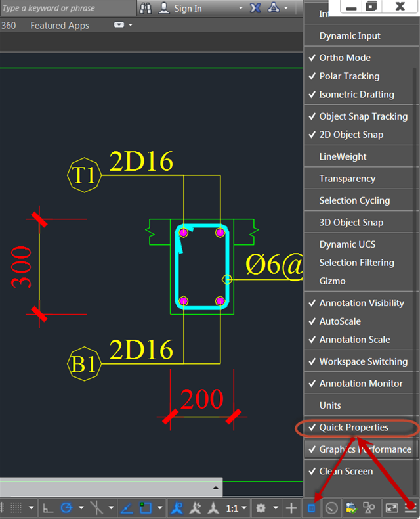The image size is (420, 519).
Task: Click the circular dial icon in status bar
Action: [331, 508]
